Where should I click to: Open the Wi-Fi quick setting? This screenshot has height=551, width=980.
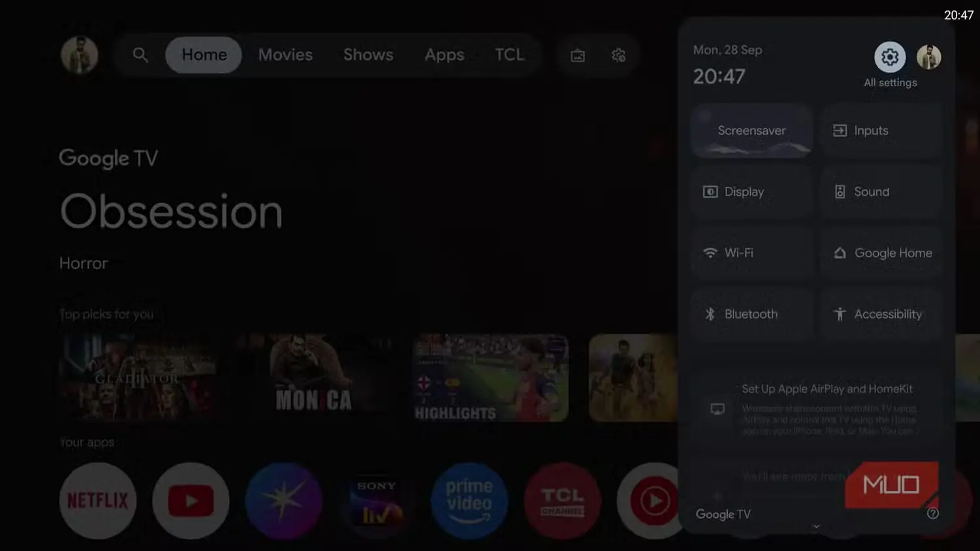click(x=752, y=253)
